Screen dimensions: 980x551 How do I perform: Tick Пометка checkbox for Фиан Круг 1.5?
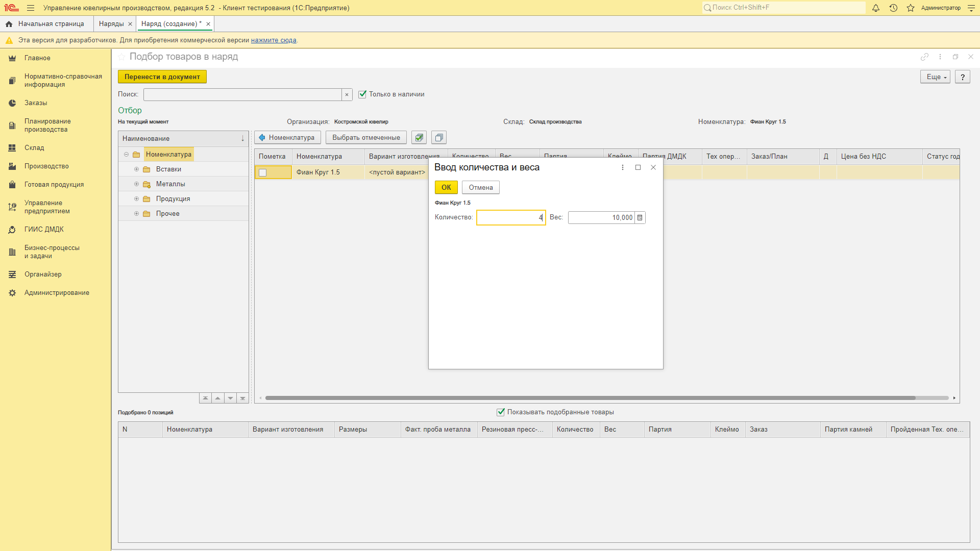tap(262, 172)
